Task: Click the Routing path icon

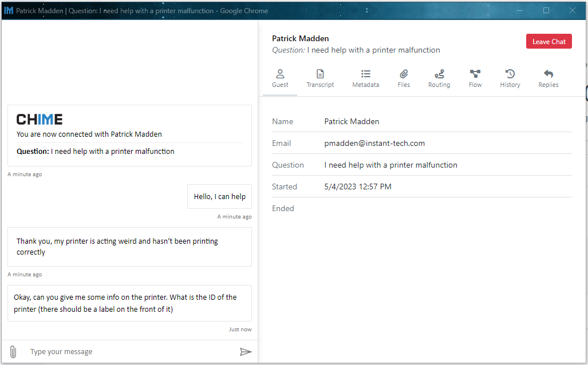Action: (x=439, y=74)
